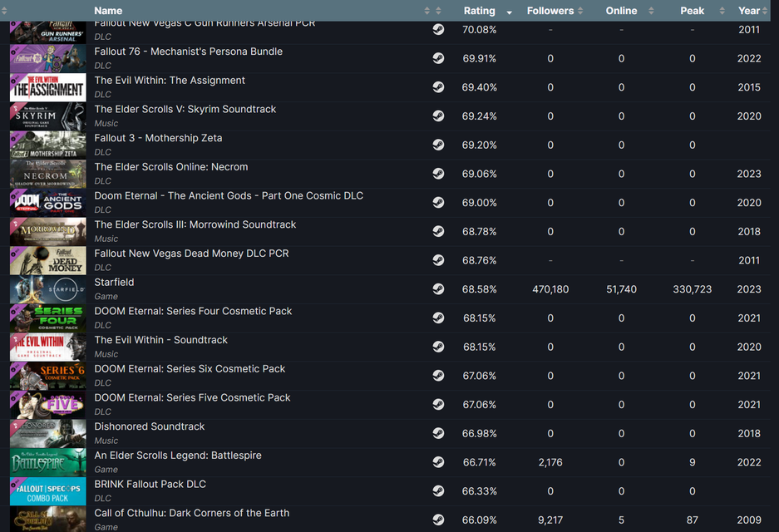The image size is (779, 532).
Task: Click the Steam icon for An Elder Scrolls Legend: Battlespire
Action: (x=438, y=462)
